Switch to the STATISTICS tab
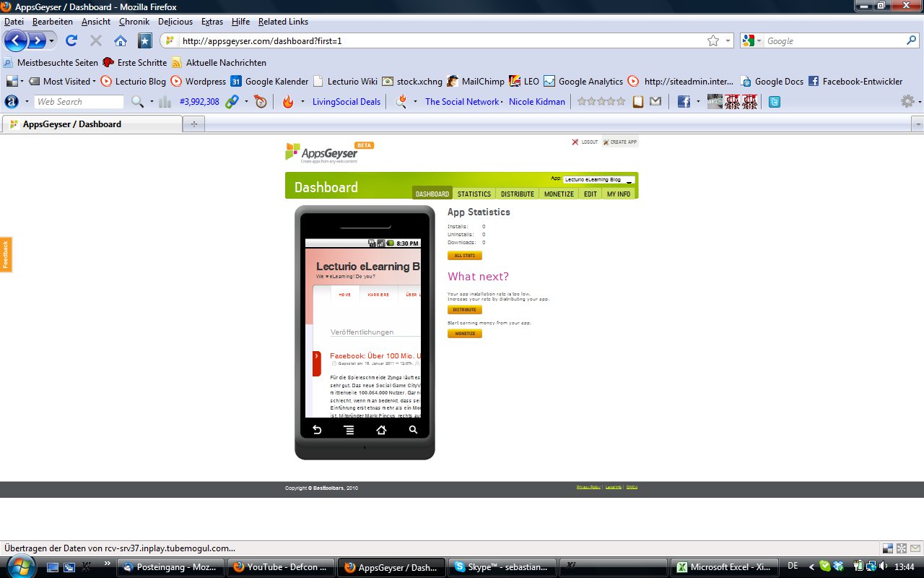The image size is (924, 578). (474, 194)
